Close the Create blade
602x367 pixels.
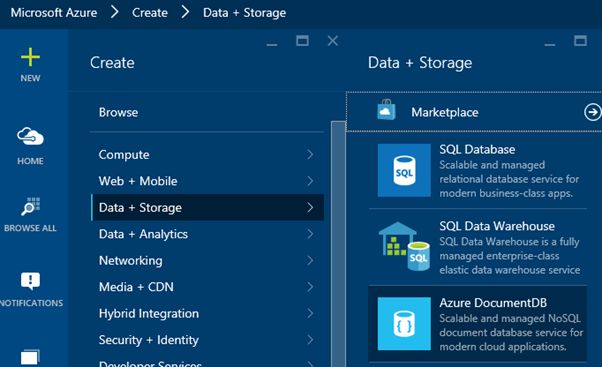[333, 41]
